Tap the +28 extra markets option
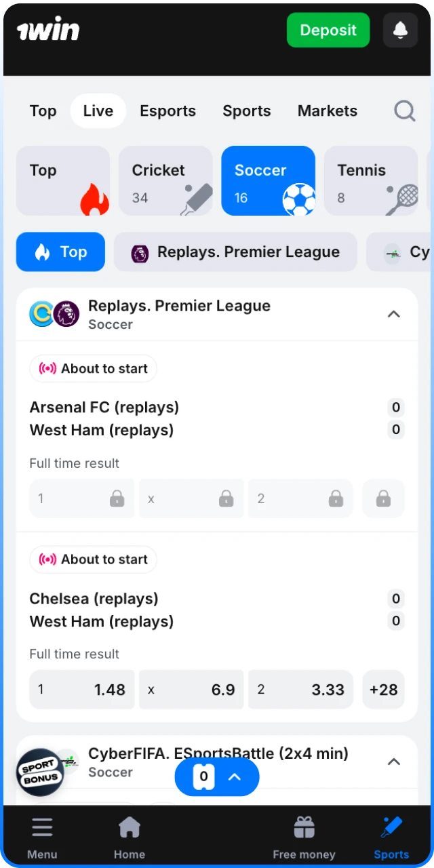Viewport: 434px width, 868px height. pyautogui.click(x=383, y=690)
